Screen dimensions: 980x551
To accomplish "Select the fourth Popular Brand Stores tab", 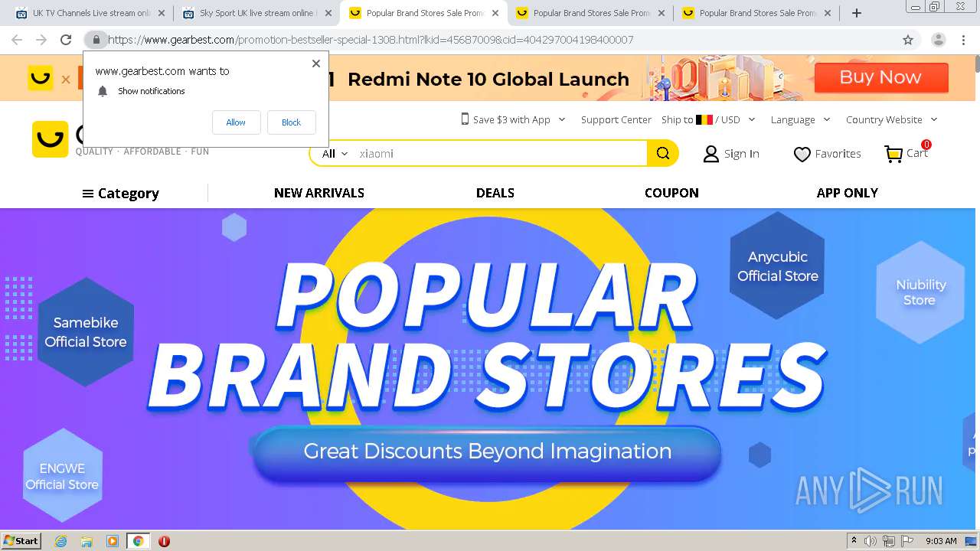I will (x=589, y=13).
